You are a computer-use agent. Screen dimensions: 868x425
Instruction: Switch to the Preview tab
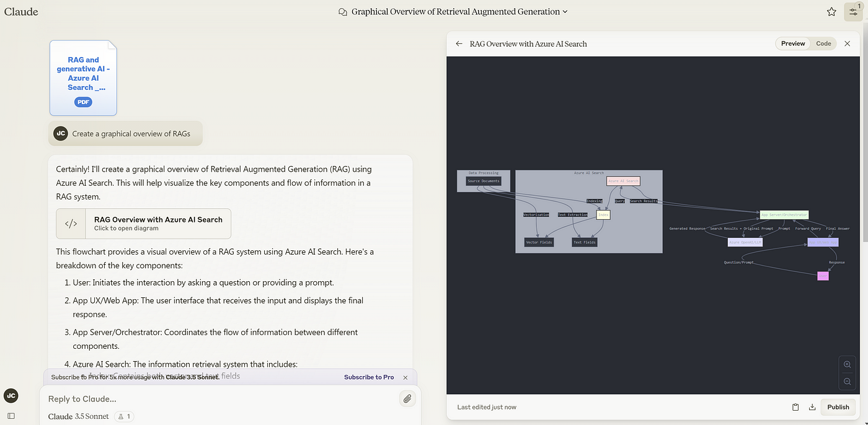coord(793,43)
